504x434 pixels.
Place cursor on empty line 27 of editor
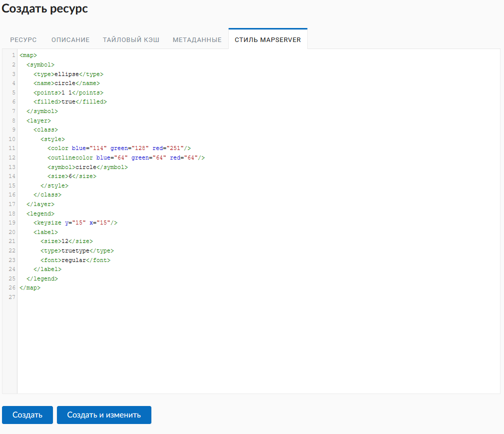259,297
